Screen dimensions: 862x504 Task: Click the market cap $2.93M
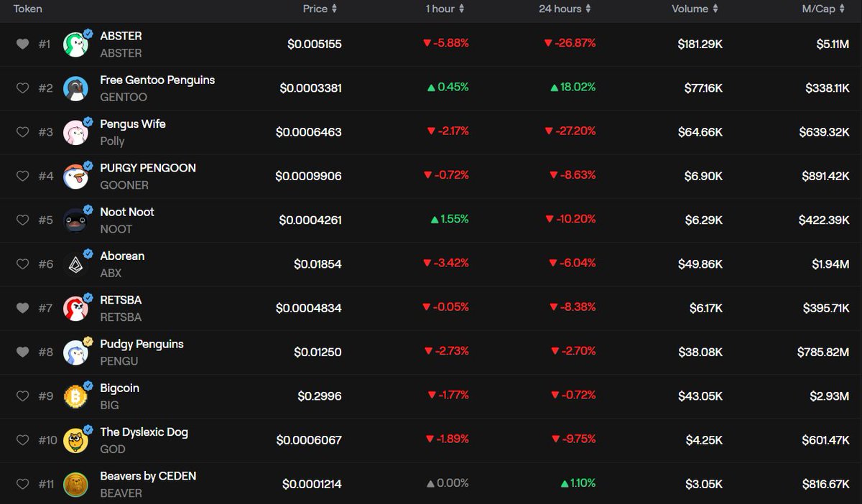coord(830,396)
